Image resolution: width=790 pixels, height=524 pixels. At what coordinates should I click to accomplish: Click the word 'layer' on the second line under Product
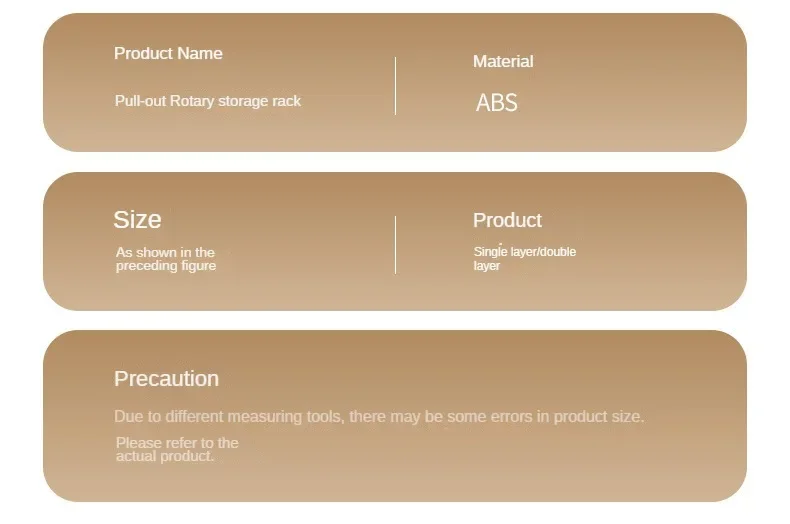(487, 266)
